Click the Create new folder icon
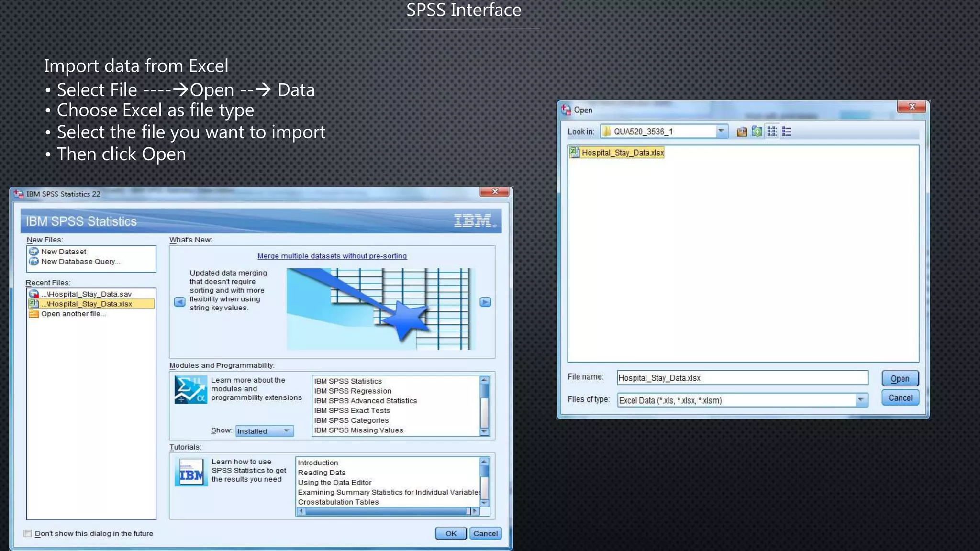Screen dimensions: 980x551 click(757, 132)
